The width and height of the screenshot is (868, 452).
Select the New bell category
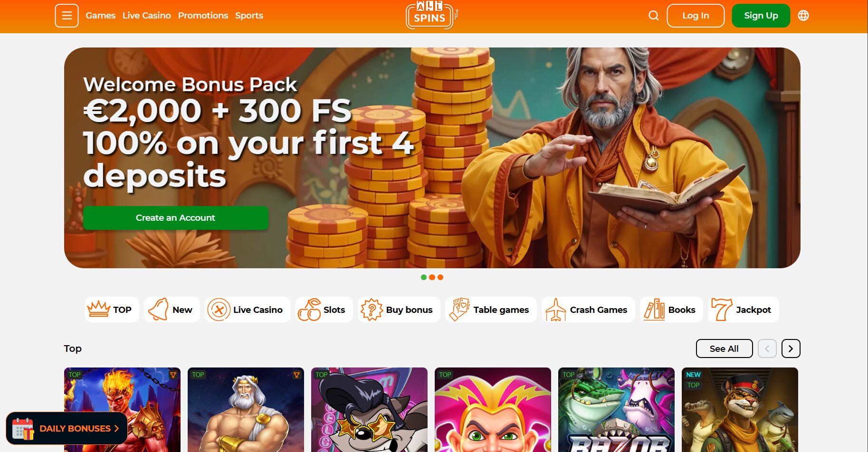(x=172, y=310)
